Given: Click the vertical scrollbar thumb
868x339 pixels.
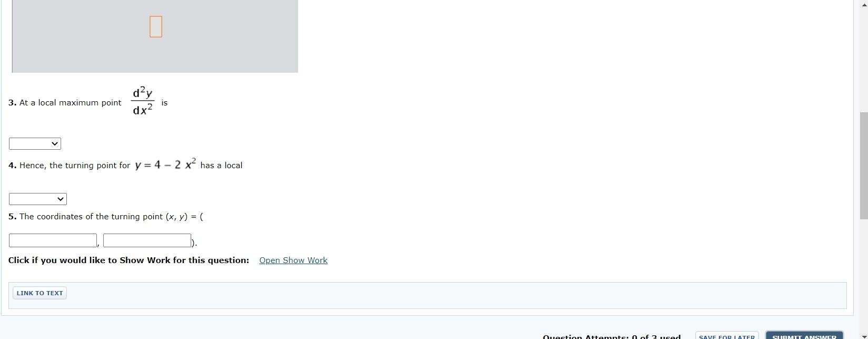Looking at the screenshot, I should [x=864, y=166].
